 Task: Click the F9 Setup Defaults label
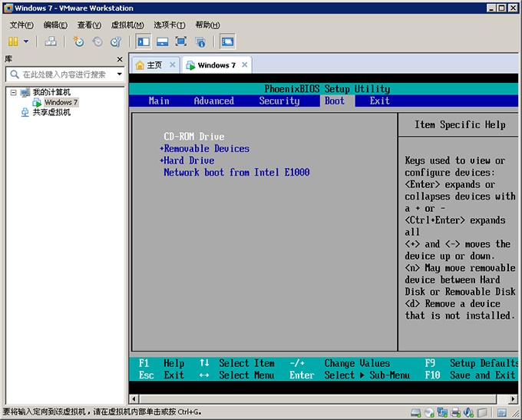(471, 363)
